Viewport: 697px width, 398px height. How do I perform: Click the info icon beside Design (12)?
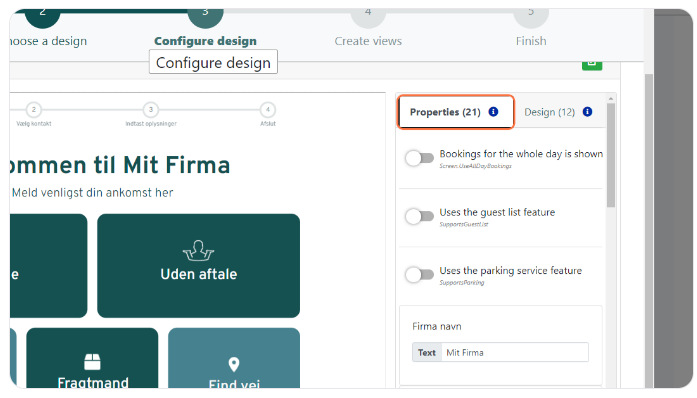pyautogui.click(x=587, y=112)
